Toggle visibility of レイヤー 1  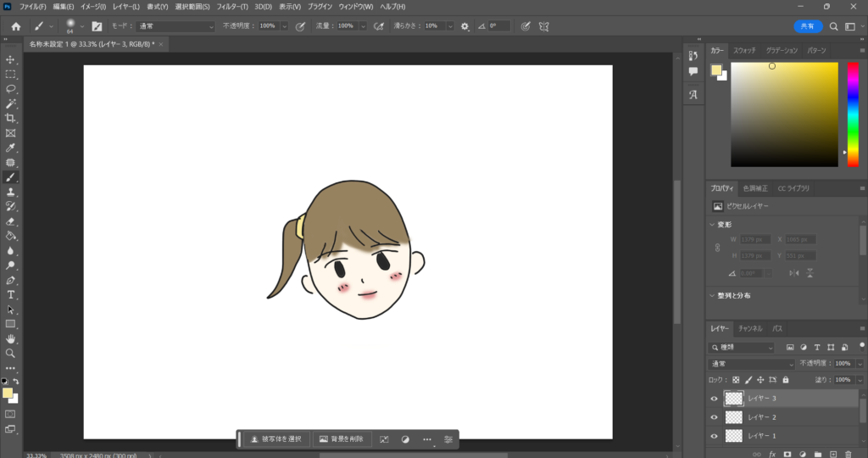pos(714,436)
